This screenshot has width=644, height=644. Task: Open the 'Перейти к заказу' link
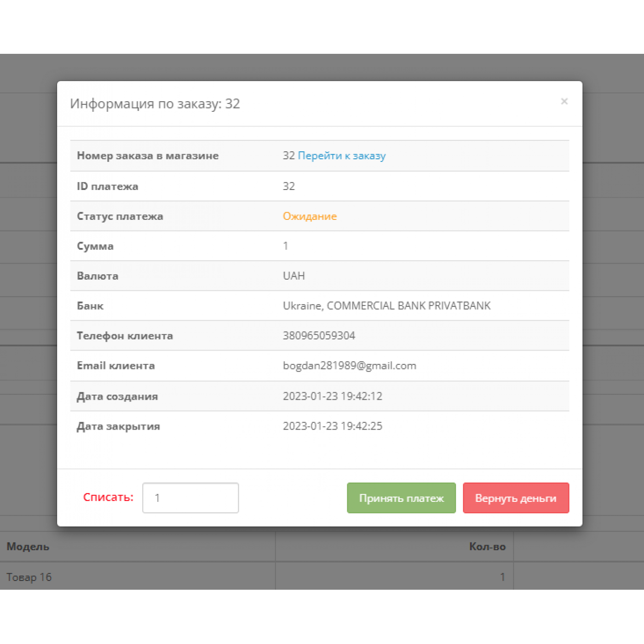(x=341, y=156)
